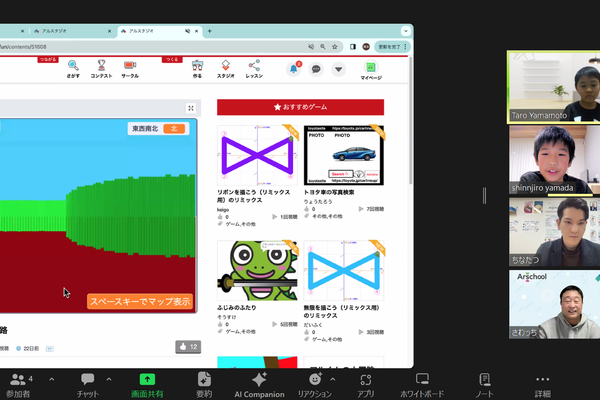The height and width of the screenshot is (400, 600).
Task: Open the ふじみのふたり title link
Action: pyautogui.click(x=236, y=307)
